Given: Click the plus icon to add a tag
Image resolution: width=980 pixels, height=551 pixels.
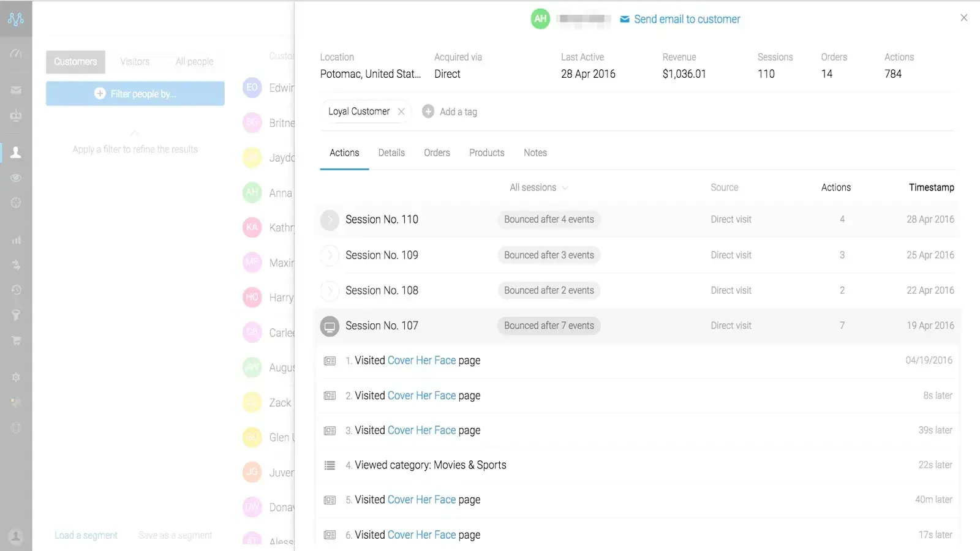Looking at the screenshot, I should pyautogui.click(x=428, y=111).
